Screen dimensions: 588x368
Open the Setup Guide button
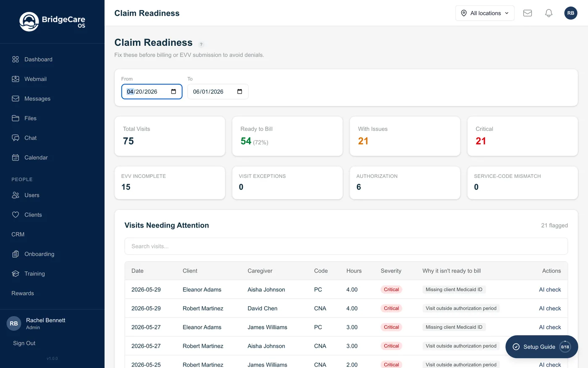(542, 347)
